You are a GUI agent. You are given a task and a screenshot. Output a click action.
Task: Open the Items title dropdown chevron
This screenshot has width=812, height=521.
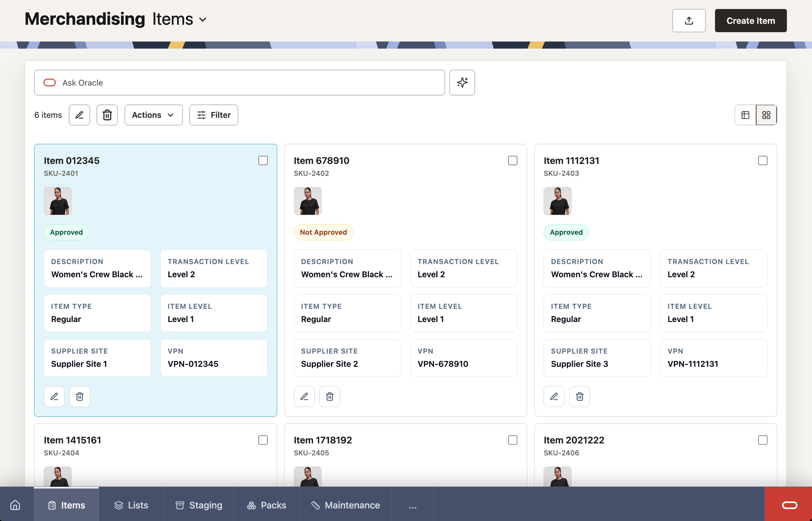[x=203, y=19]
